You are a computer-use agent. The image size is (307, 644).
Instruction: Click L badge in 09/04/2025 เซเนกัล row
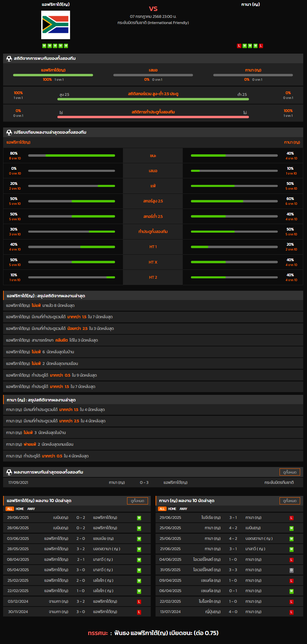(292, 581)
